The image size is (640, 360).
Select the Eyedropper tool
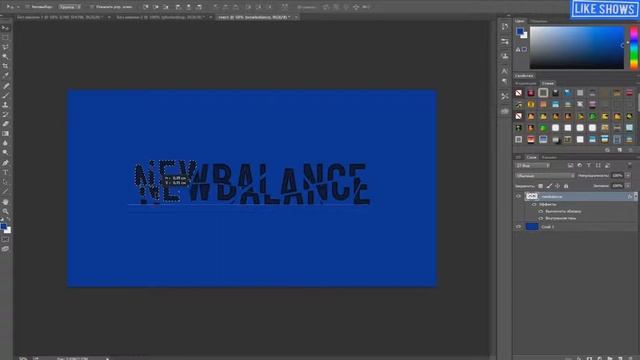point(5,76)
